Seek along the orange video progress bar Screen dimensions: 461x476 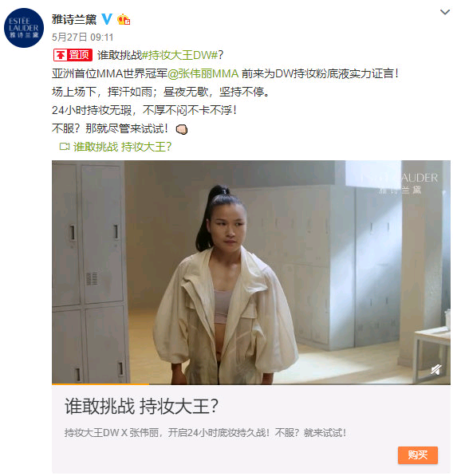(x=251, y=384)
